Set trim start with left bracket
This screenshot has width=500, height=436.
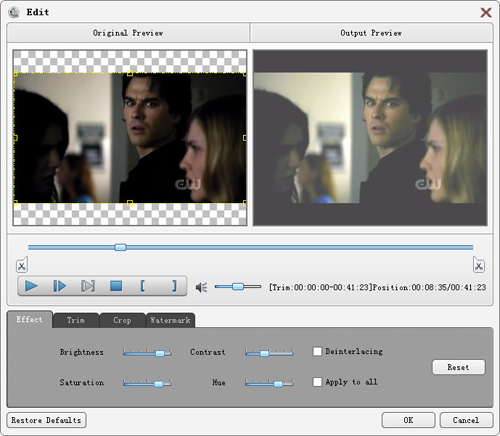(142, 286)
